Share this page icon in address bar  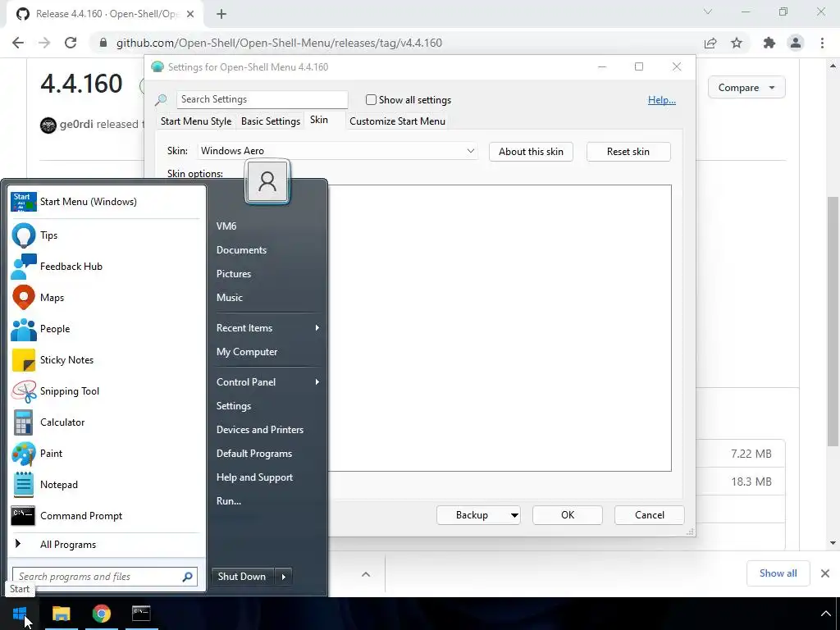click(710, 43)
